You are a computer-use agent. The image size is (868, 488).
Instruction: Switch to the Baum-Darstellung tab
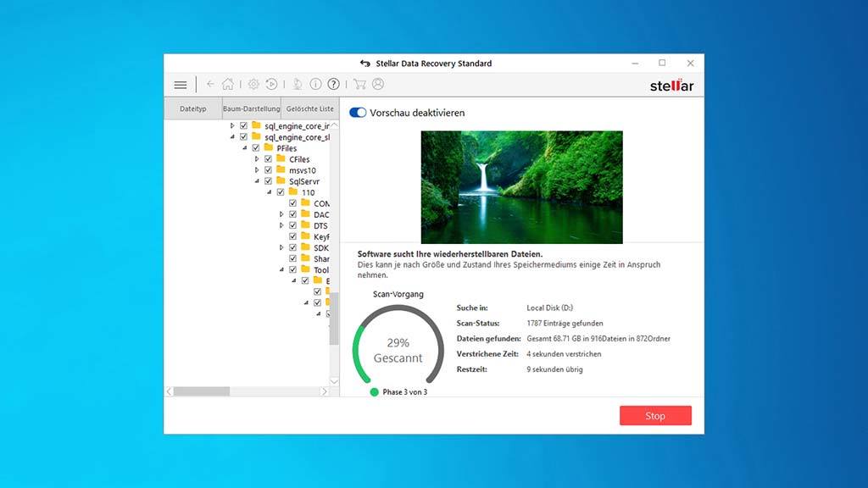[x=251, y=108]
